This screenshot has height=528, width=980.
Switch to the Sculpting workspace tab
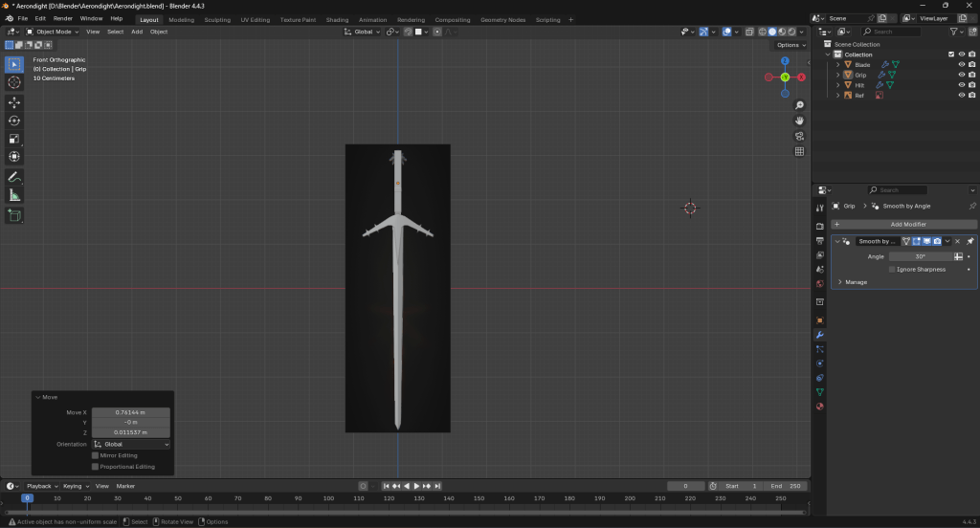coord(217,19)
